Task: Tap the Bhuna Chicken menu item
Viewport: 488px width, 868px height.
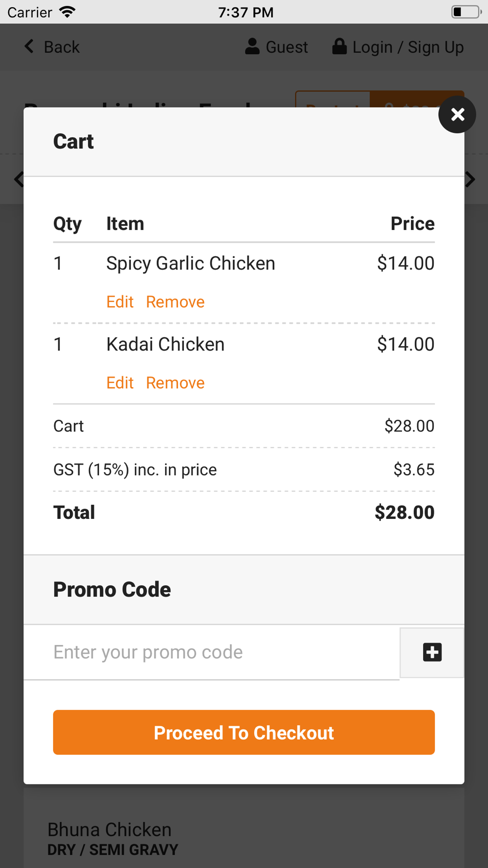Action: 109,830
